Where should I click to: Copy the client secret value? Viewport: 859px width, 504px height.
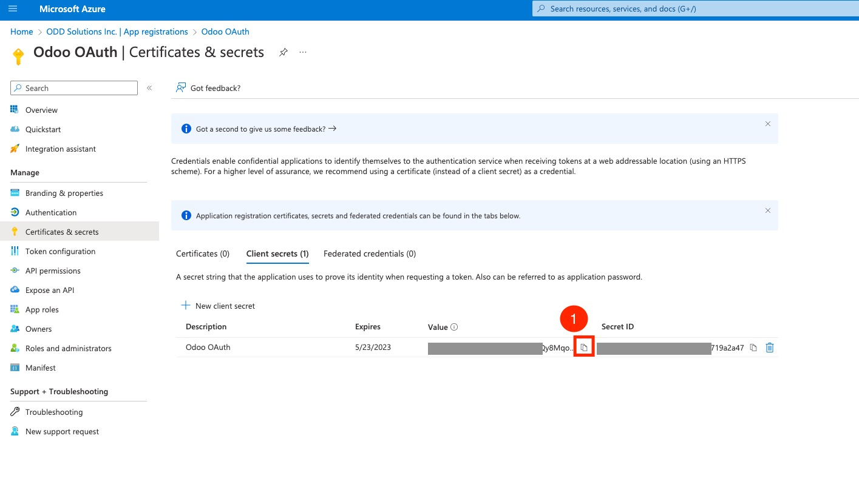pos(583,348)
